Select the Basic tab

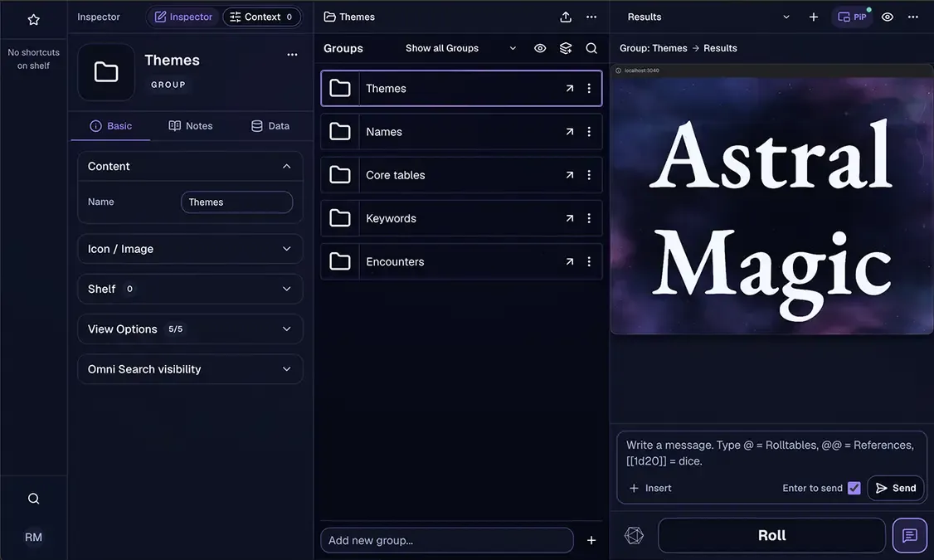[x=111, y=126]
